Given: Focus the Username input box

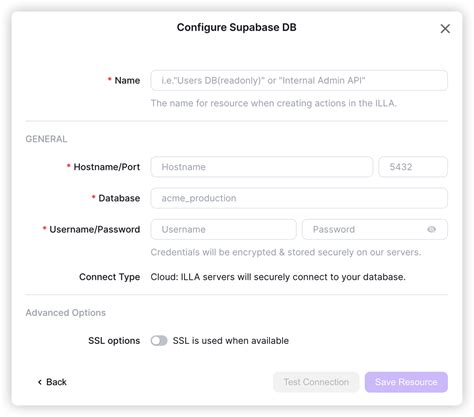Looking at the screenshot, I should tap(223, 229).
